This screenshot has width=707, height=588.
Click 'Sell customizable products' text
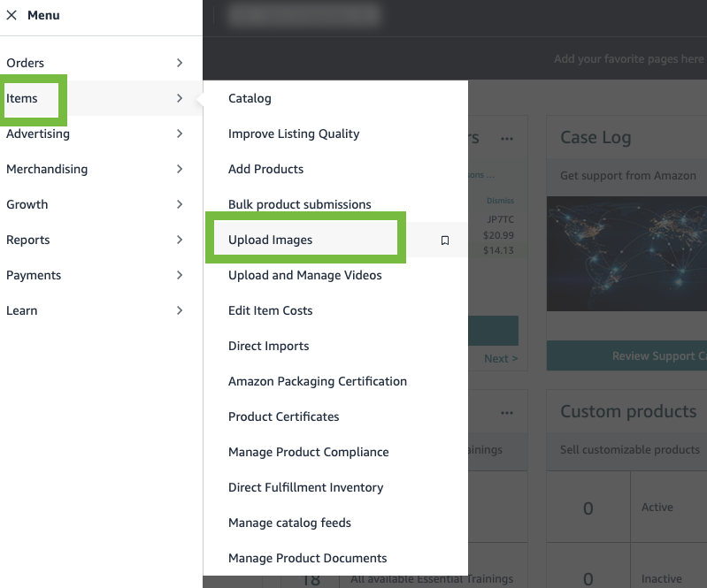(630, 450)
